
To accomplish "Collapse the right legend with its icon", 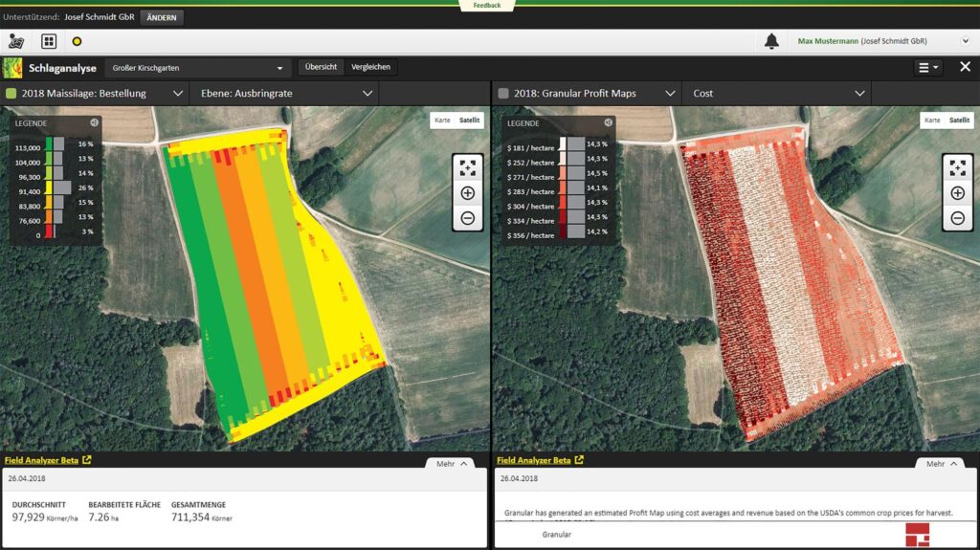I will (608, 122).
